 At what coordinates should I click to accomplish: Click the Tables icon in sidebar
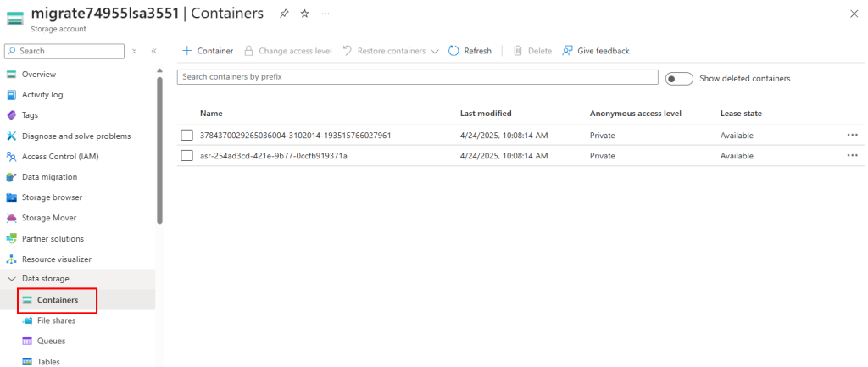coord(27,362)
